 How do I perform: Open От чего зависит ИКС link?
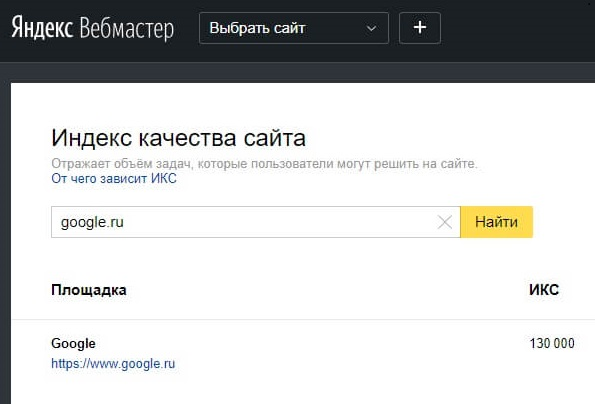(x=114, y=178)
